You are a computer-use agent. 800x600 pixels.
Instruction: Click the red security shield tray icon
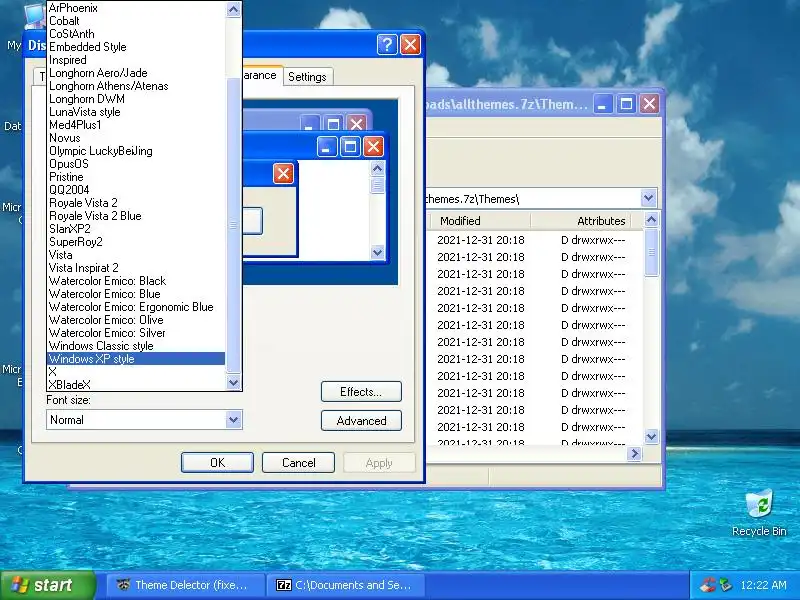pos(707,585)
